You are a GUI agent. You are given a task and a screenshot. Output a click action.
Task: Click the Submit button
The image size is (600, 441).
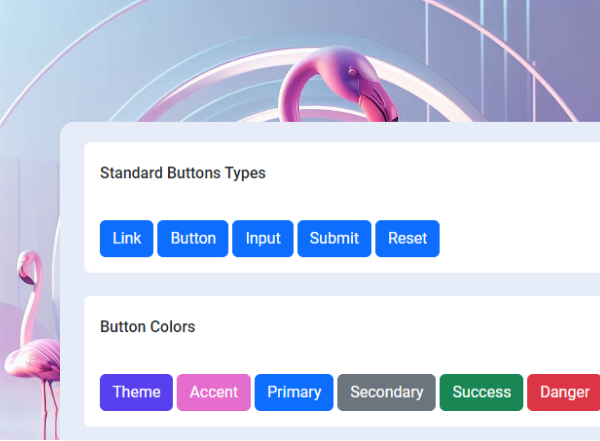coord(334,238)
